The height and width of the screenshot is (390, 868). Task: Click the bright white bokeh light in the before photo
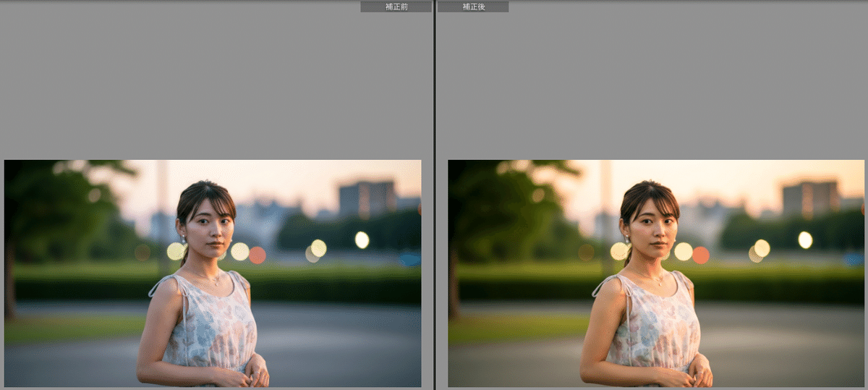(x=362, y=239)
